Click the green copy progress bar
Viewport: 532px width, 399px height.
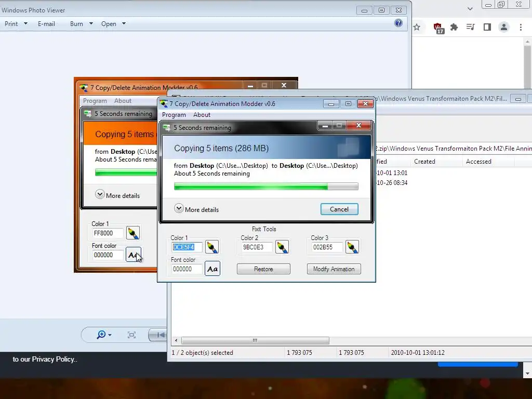(266, 186)
